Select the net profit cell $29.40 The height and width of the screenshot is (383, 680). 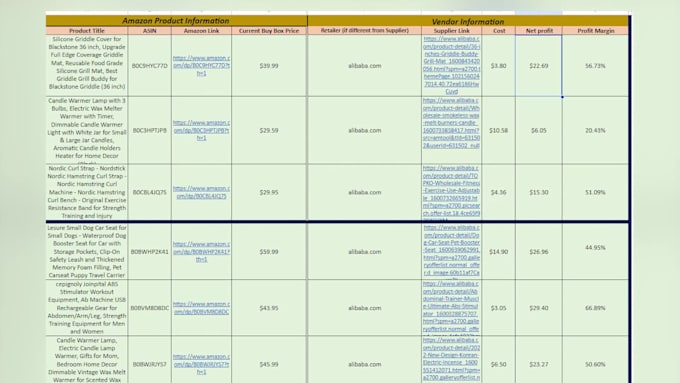(x=539, y=308)
